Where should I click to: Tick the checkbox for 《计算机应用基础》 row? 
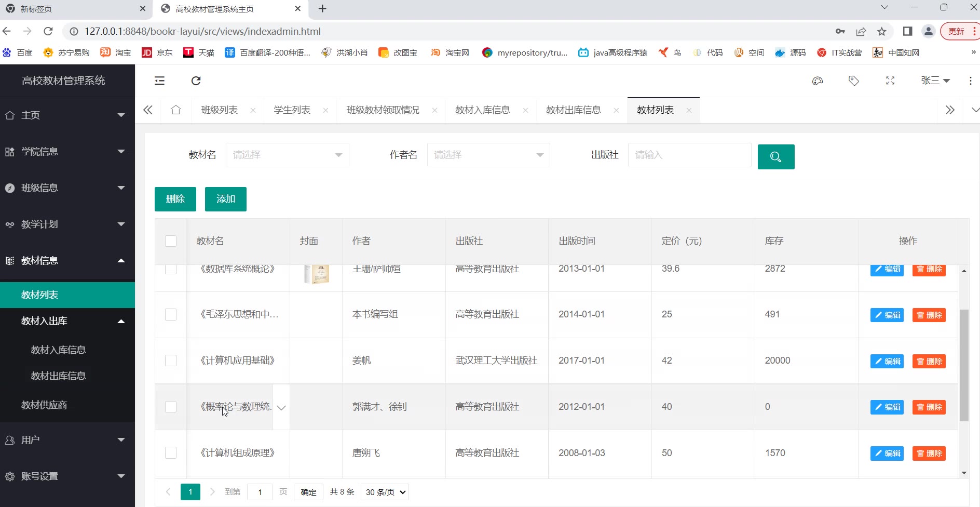(x=171, y=361)
